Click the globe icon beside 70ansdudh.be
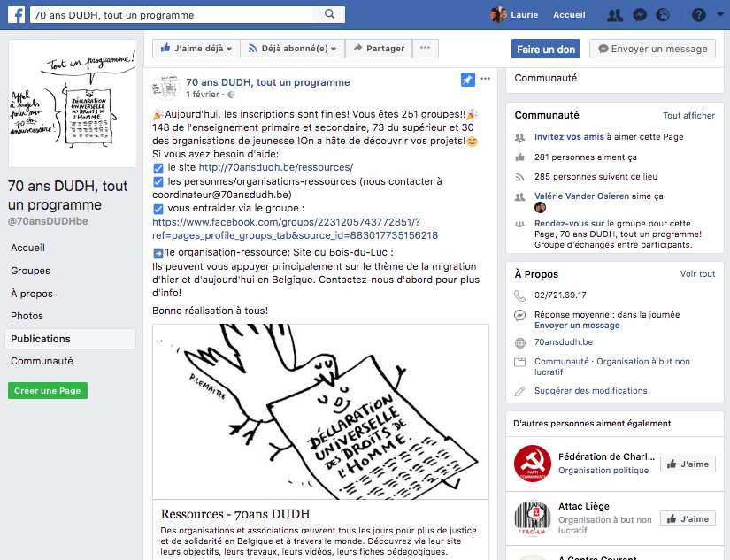730x560 pixels. 519,343
